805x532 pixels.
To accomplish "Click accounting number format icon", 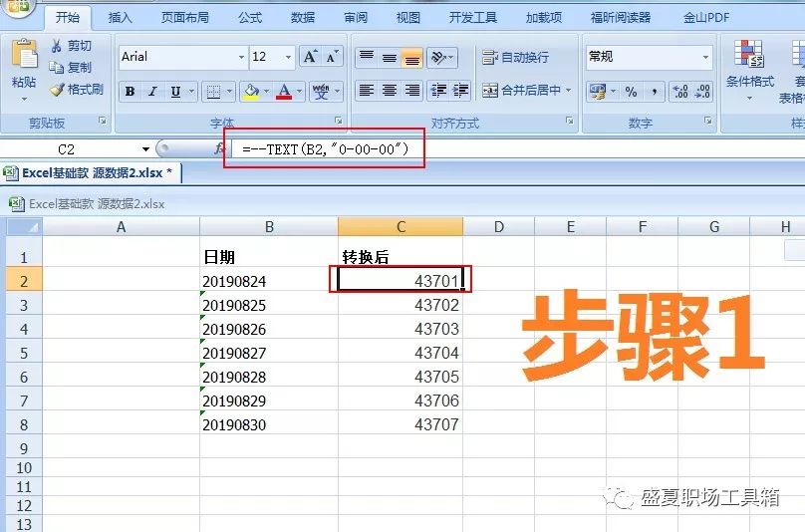I will tap(598, 92).
